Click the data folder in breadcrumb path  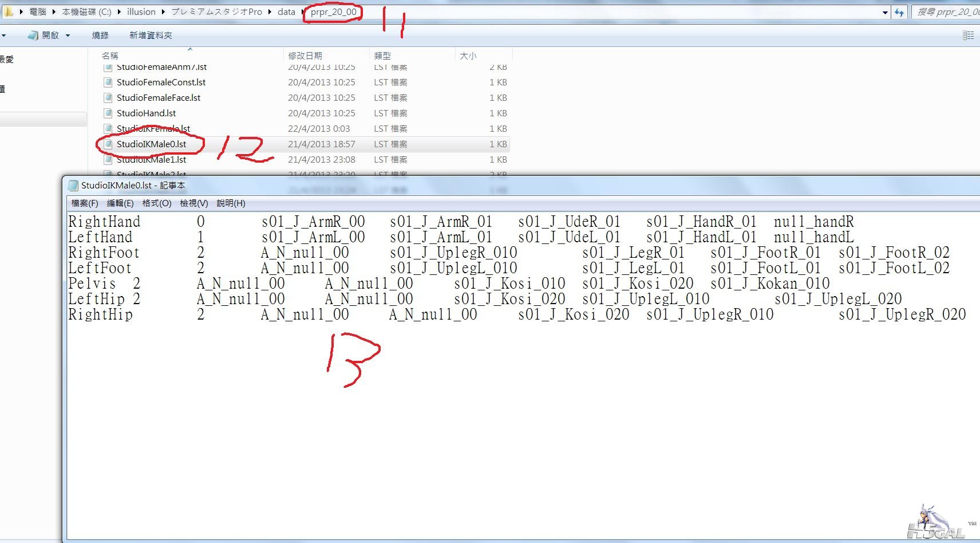point(286,11)
